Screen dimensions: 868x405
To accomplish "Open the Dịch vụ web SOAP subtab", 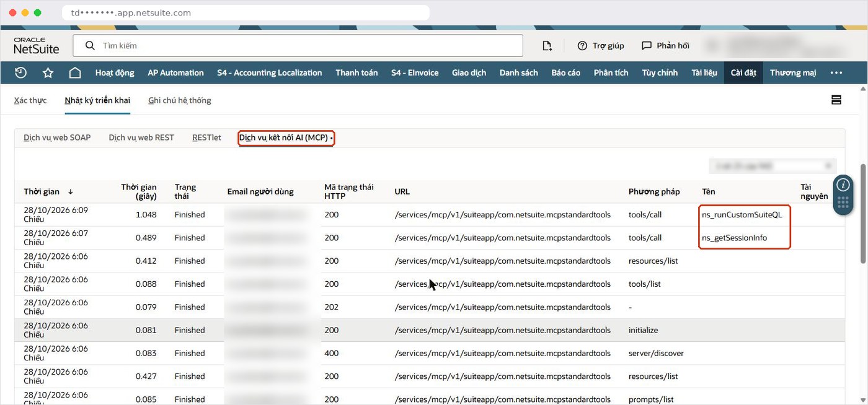I will coord(57,137).
